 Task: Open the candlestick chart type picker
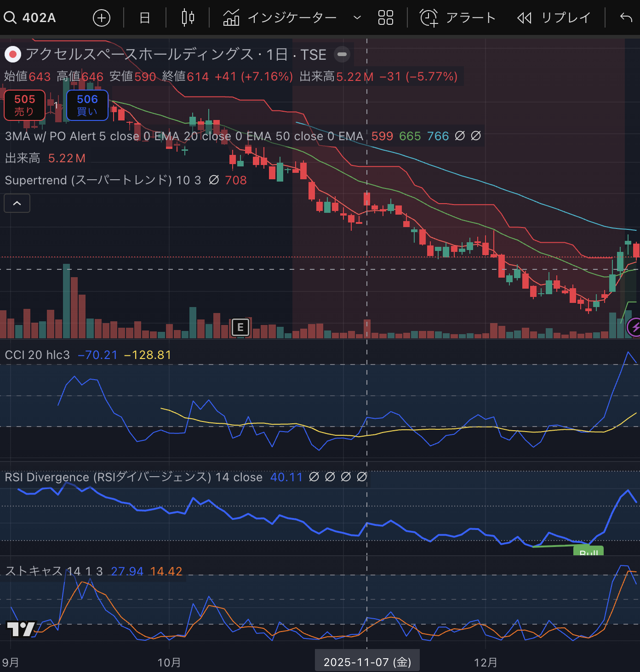[188, 18]
